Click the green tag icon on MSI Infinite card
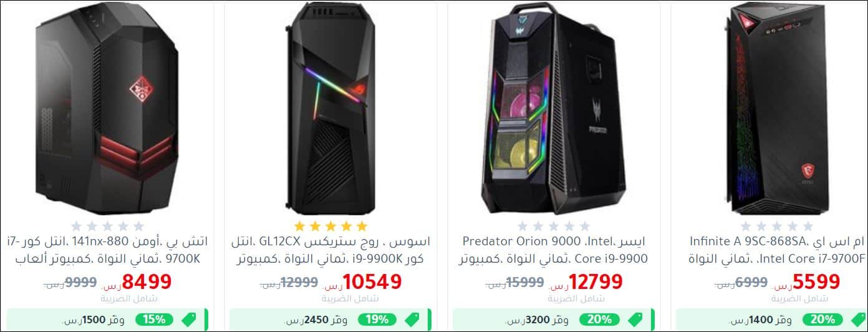This screenshot has height=332, width=868. click(x=857, y=320)
